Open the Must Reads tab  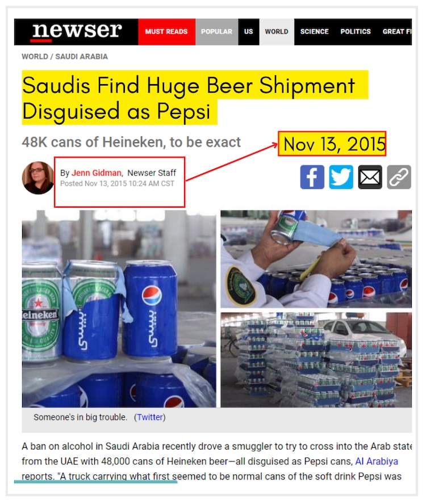pos(166,32)
